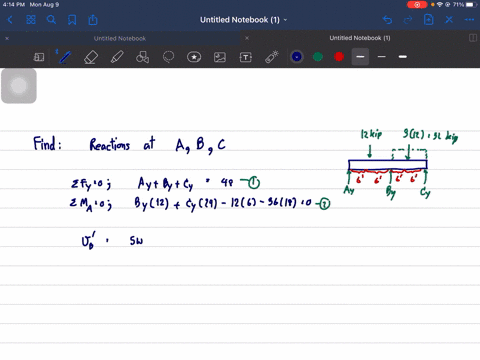The width and height of the screenshot is (480, 360).
Task: Select the Pen tool
Action: [x=65, y=57]
